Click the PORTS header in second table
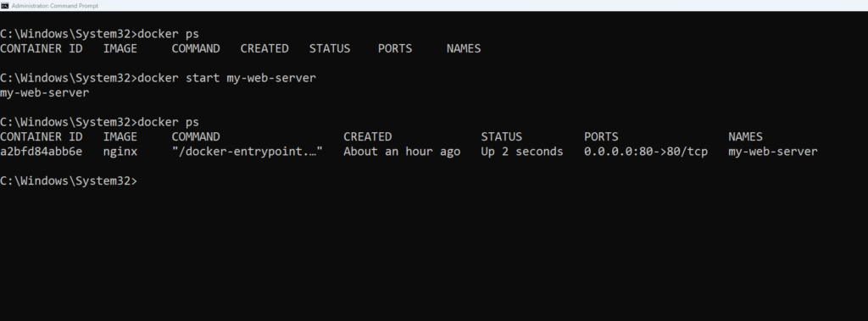 (x=601, y=136)
